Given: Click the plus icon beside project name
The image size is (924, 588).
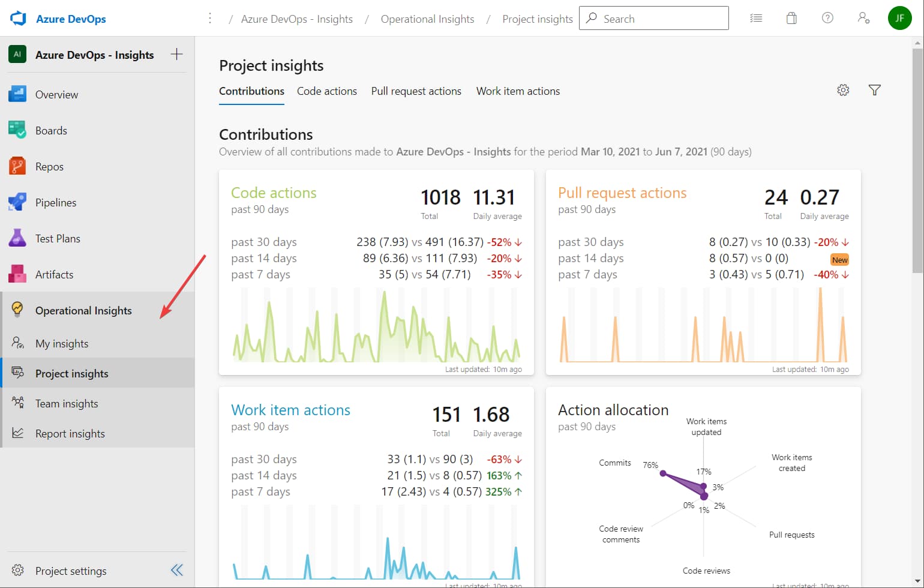Looking at the screenshot, I should pyautogui.click(x=177, y=54).
